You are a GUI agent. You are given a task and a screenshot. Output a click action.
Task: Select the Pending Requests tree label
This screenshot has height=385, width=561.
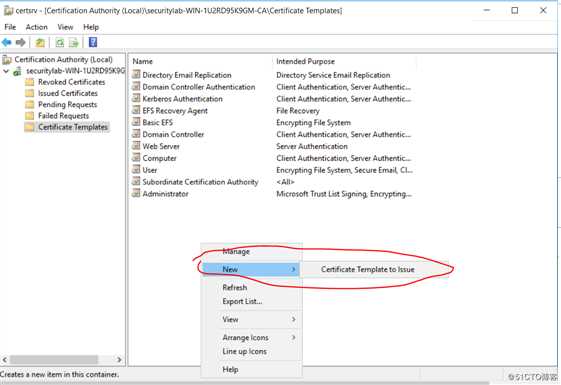point(68,104)
